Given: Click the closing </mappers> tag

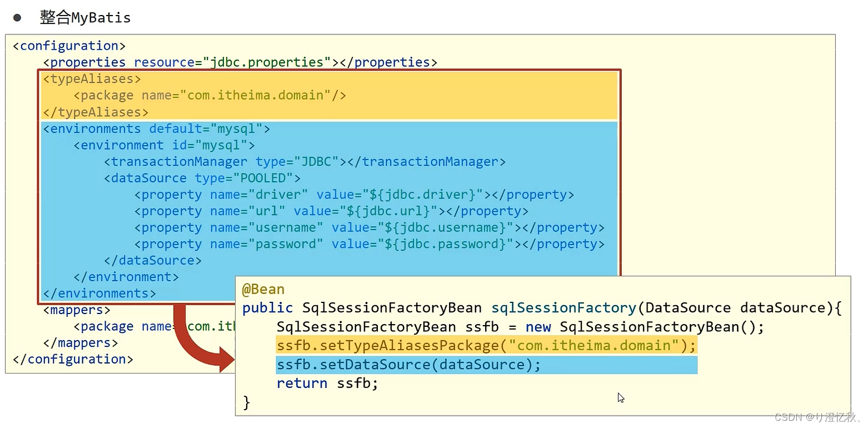Looking at the screenshot, I should click(81, 344).
